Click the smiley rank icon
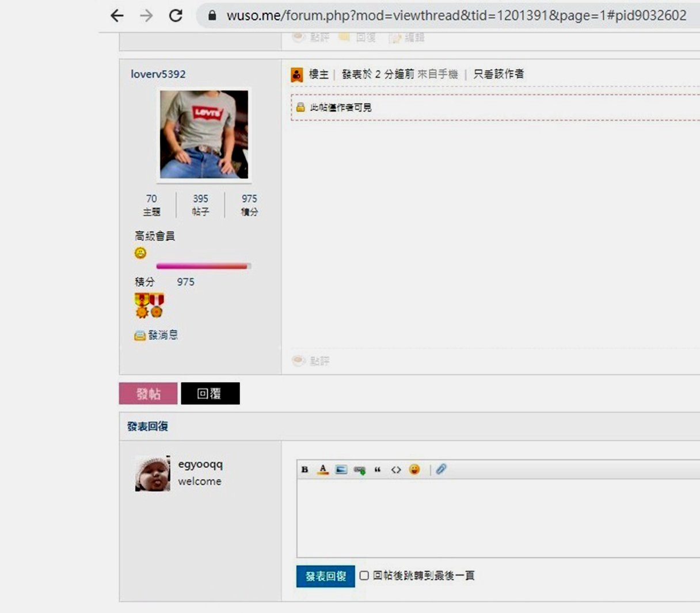Image resolution: width=700 pixels, height=613 pixels. [140, 253]
